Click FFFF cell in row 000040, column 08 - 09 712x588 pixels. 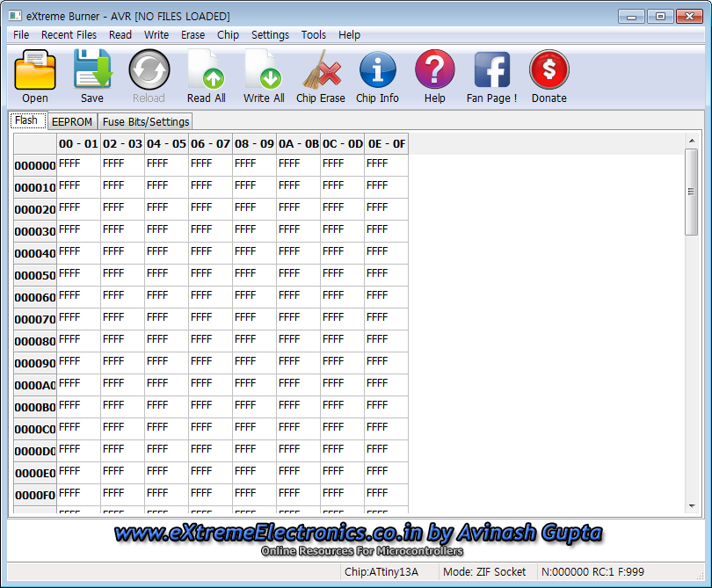pos(254,253)
